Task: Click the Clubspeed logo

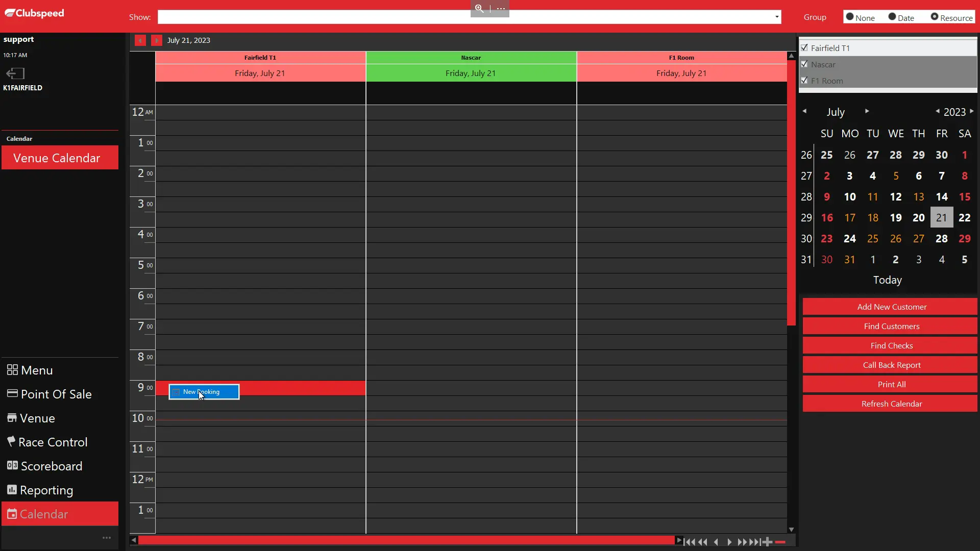Action: point(35,13)
